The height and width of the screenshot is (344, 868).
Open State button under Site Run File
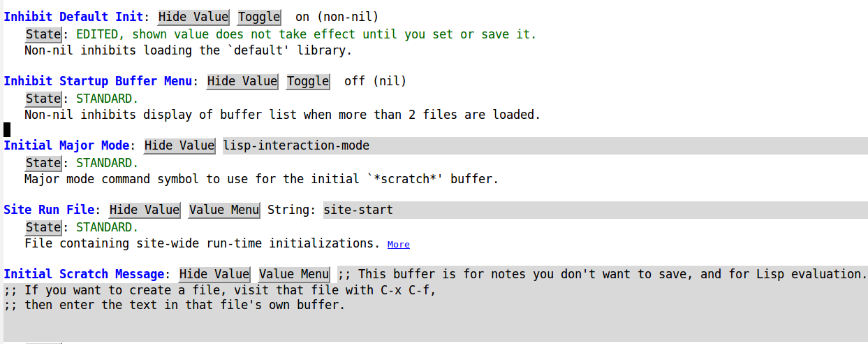(43, 227)
